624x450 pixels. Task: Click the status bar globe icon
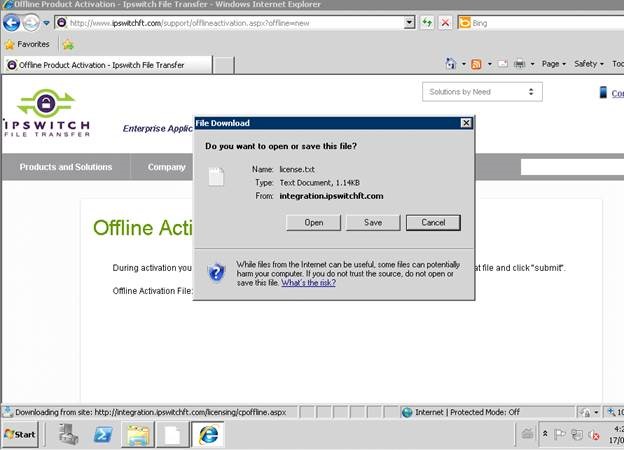click(x=407, y=412)
